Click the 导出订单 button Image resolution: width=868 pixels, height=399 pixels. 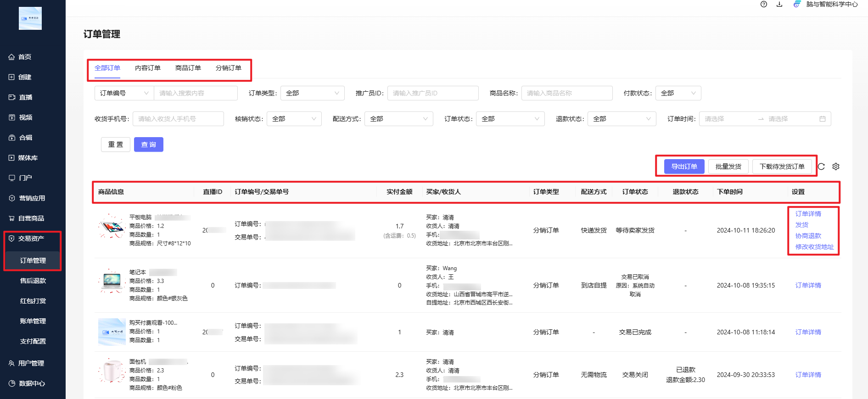[x=684, y=166]
